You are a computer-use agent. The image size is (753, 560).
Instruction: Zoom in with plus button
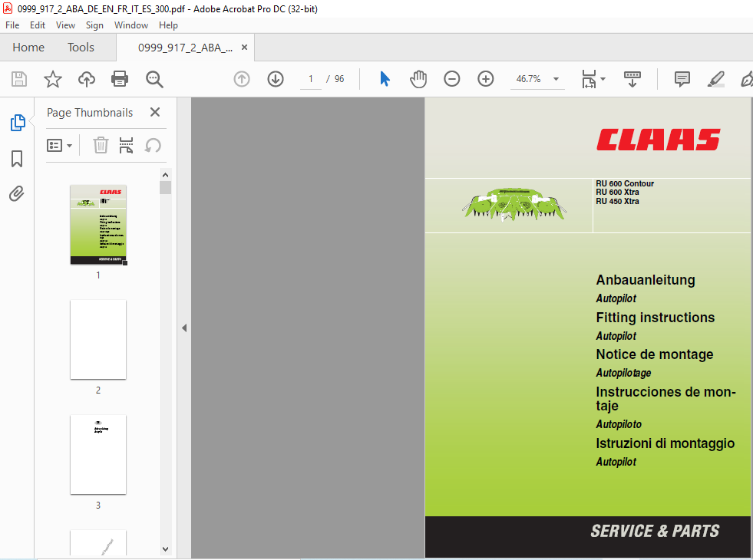coord(486,79)
